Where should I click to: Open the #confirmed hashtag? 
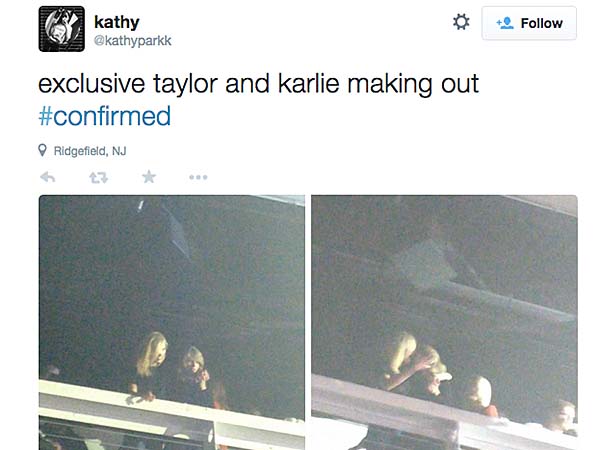coord(104,116)
